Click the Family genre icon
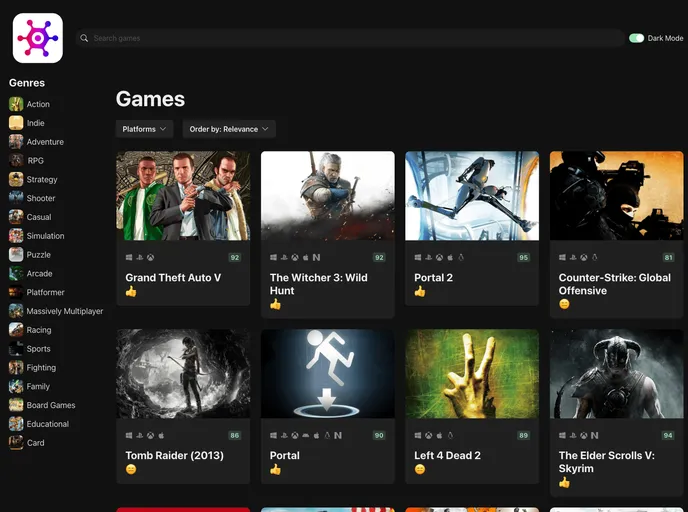Screen dimensions: 688x512 point(16,387)
